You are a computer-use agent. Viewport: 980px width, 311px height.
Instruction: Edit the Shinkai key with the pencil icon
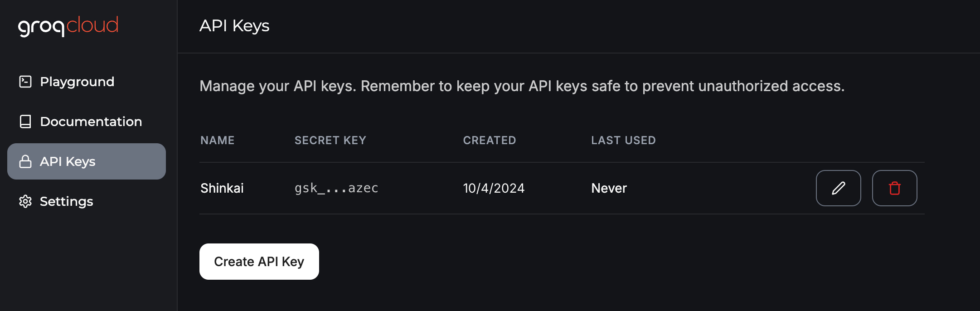[x=838, y=188]
